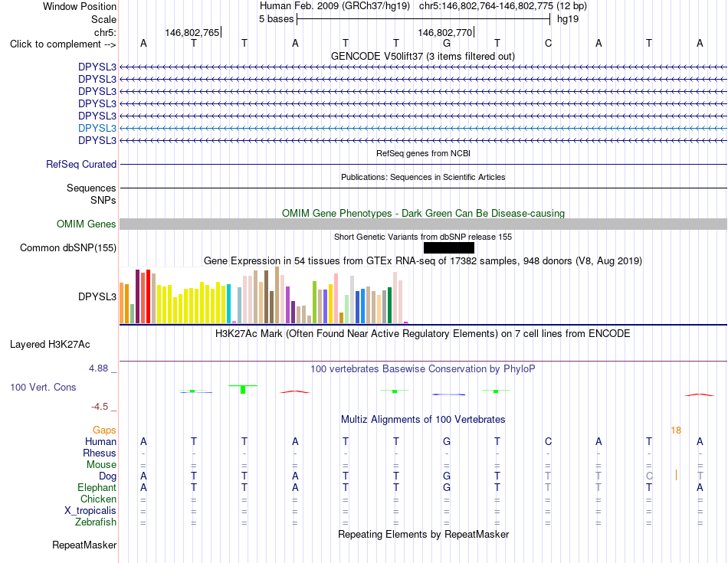Viewport: 728px width, 563px height.
Task: Click the Human alignment row label
Action: pos(100,441)
